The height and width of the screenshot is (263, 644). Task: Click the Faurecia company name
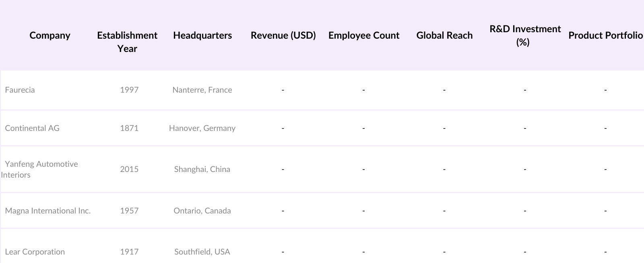[20, 90]
